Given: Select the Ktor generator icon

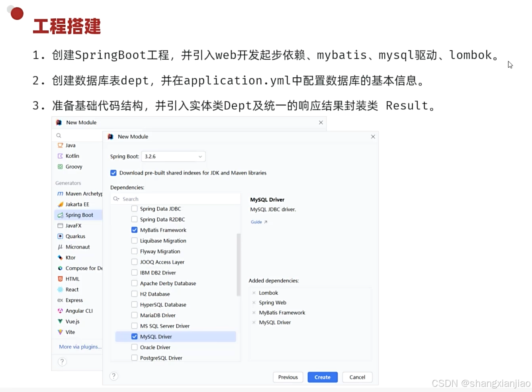Looking at the screenshot, I should pyautogui.click(x=60, y=258).
